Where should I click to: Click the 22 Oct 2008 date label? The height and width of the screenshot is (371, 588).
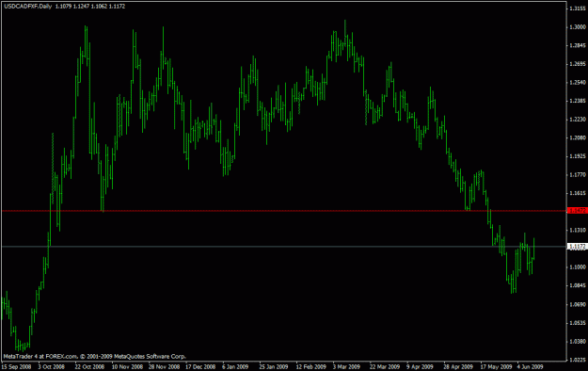click(89, 366)
